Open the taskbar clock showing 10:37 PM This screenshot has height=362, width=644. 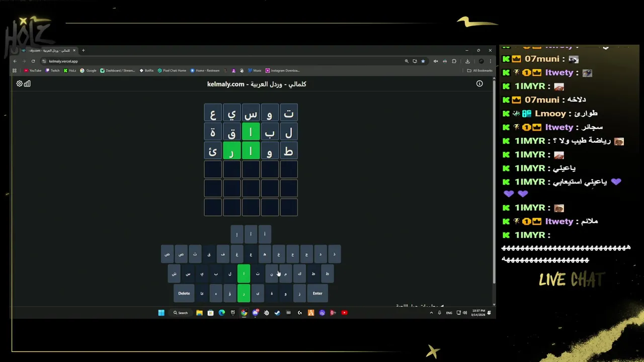(x=478, y=313)
